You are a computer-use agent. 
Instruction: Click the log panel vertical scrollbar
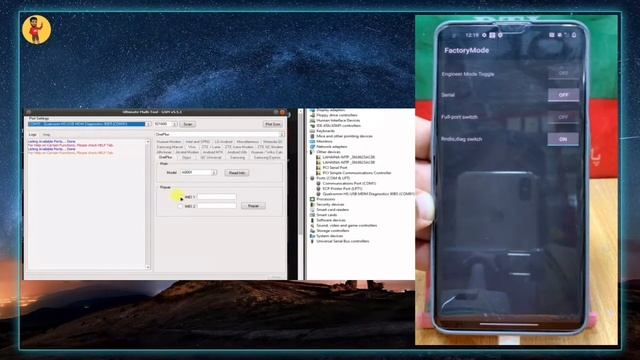148,204
